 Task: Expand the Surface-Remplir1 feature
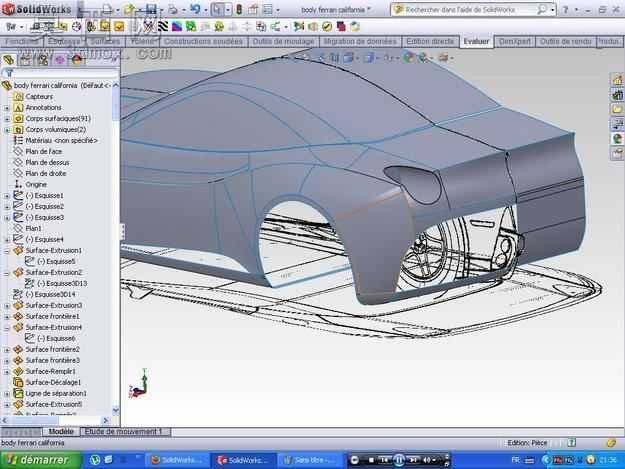point(7,372)
